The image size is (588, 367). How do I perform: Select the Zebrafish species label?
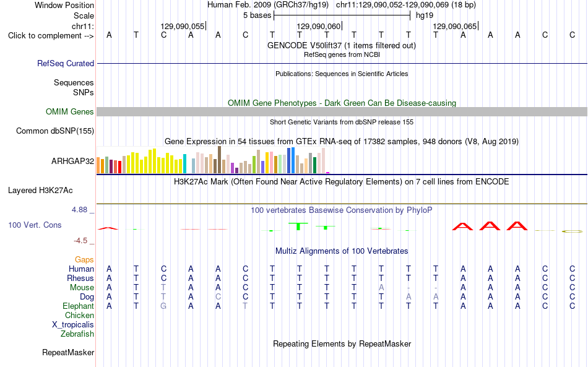click(77, 334)
